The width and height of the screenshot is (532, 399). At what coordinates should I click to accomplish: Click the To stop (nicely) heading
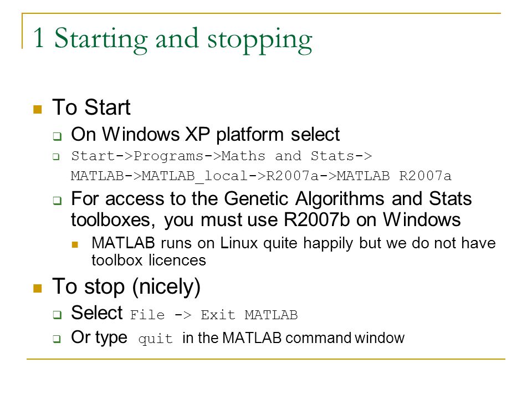click(126, 287)
